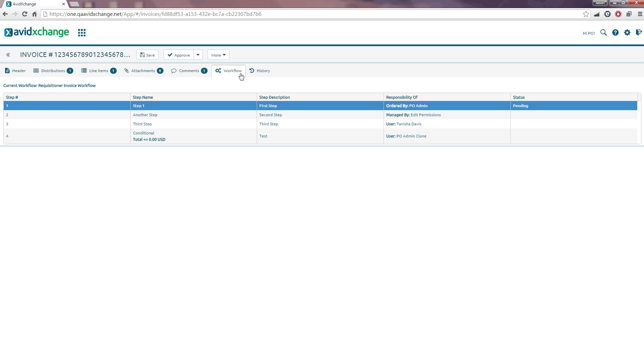
Task: Open a new browser tab
Action: tap(74, 4)
